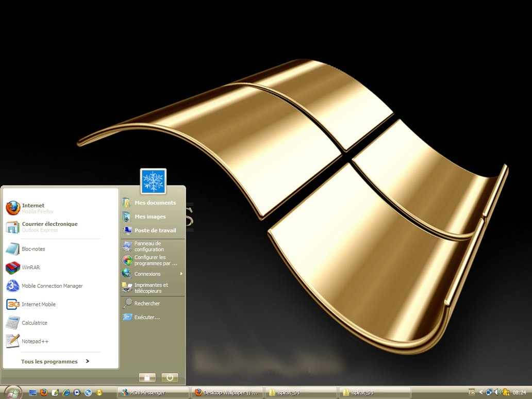
Task: Launch Firefox from the quick launch bar
Action: click(x=44, y=392)
